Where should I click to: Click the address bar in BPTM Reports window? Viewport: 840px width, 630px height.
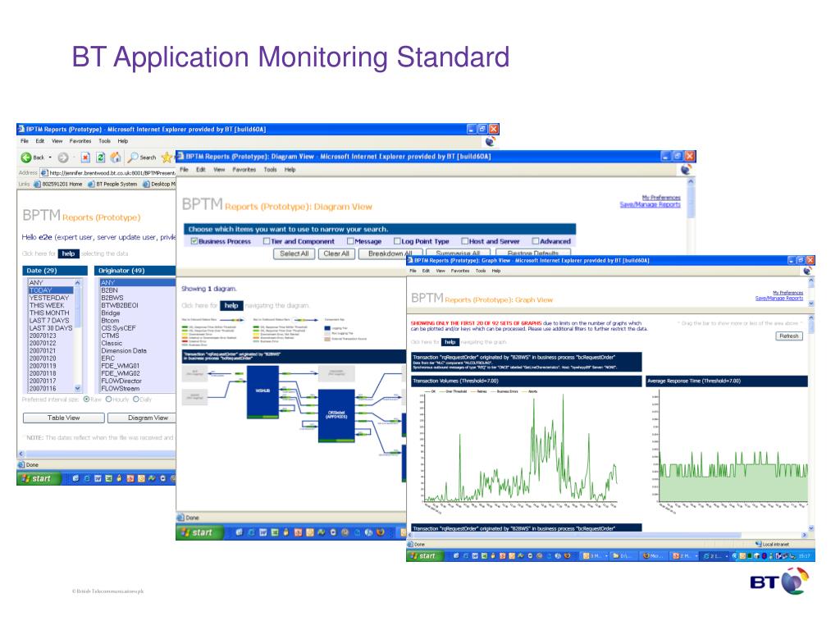click(108, 172)
